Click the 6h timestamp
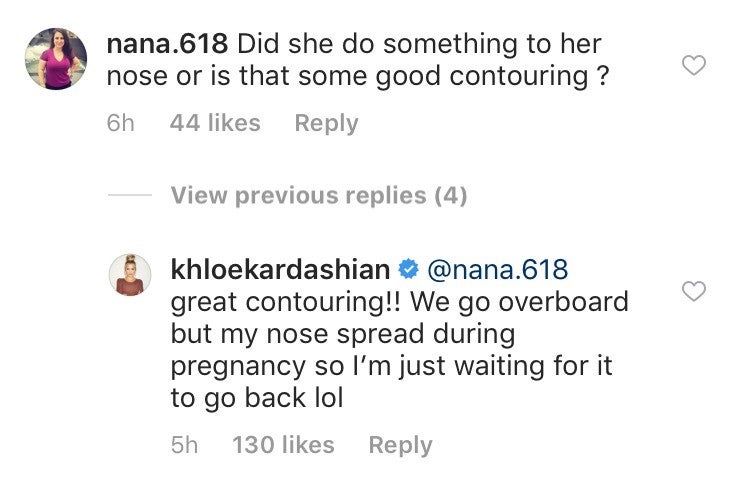Viewport: 750px width, 480px height. 120,123
